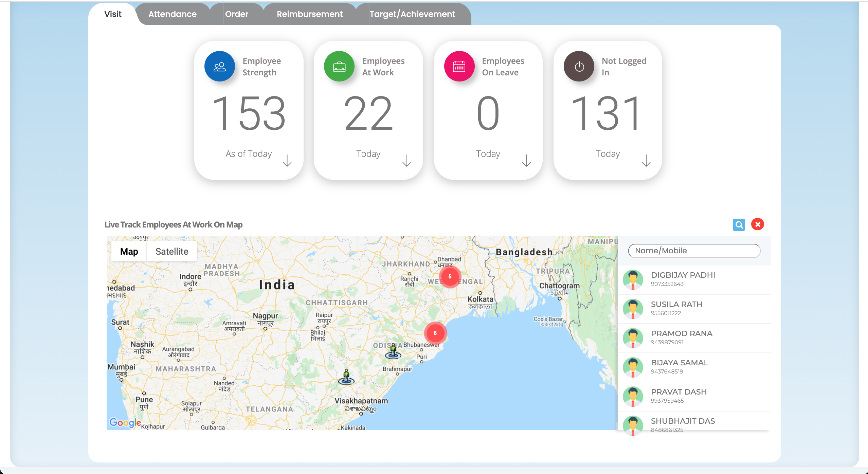
Task: Click the blue Employee Strength people icon
Action: coord(219,67)
